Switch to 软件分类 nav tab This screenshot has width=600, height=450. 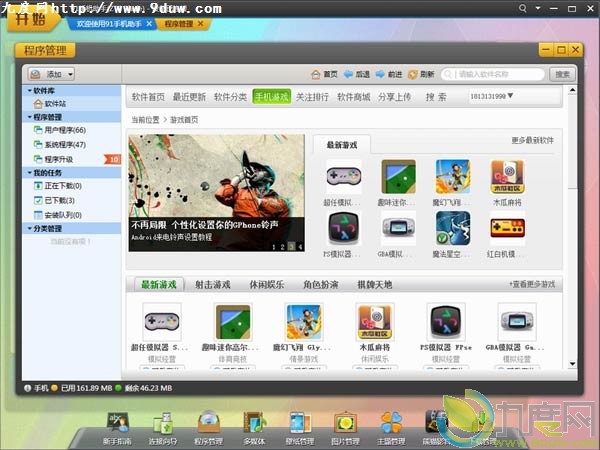pyautogui.click(x=230, y=97)
